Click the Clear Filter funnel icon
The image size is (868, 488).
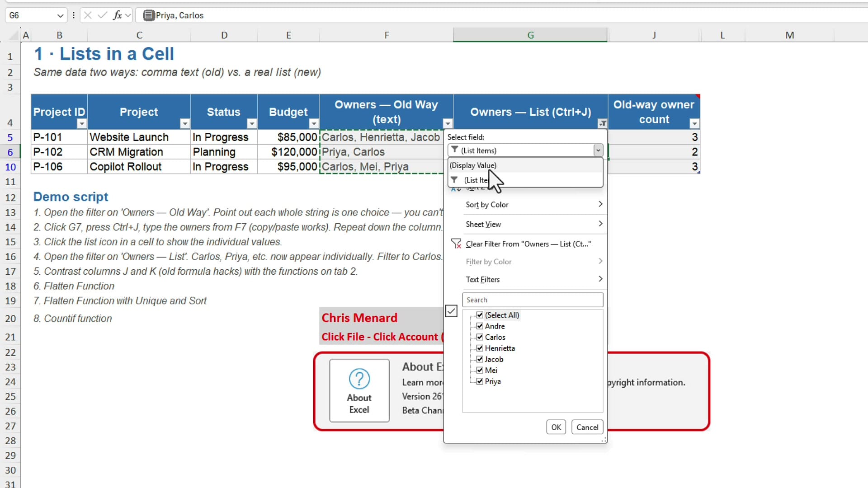pos(456,244)
